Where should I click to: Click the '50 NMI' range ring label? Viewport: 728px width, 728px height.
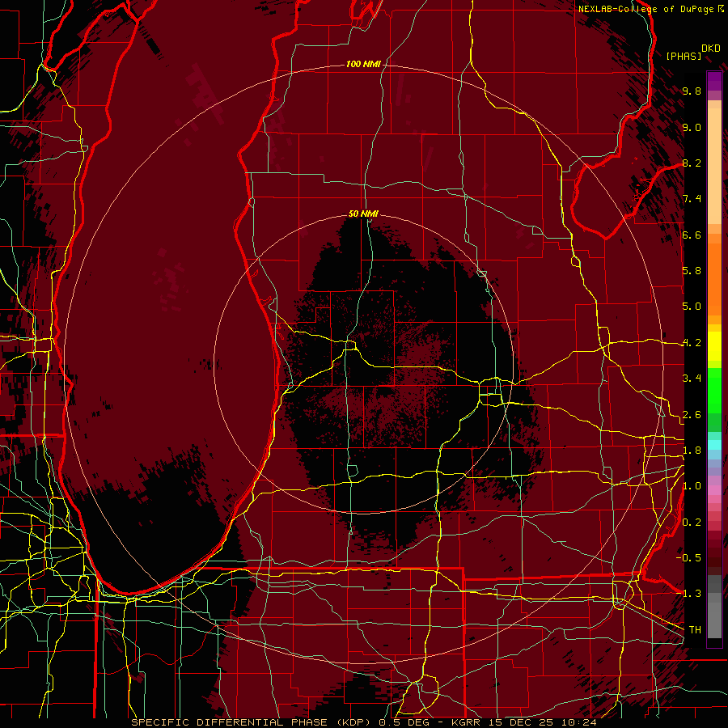coord(363,214)
